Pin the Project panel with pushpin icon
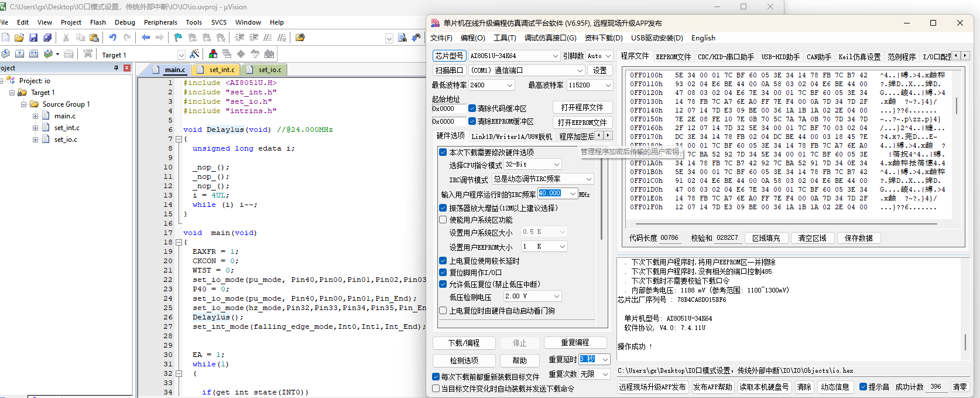The width and height of the screenshot is (980, 398). coord(116,68)
